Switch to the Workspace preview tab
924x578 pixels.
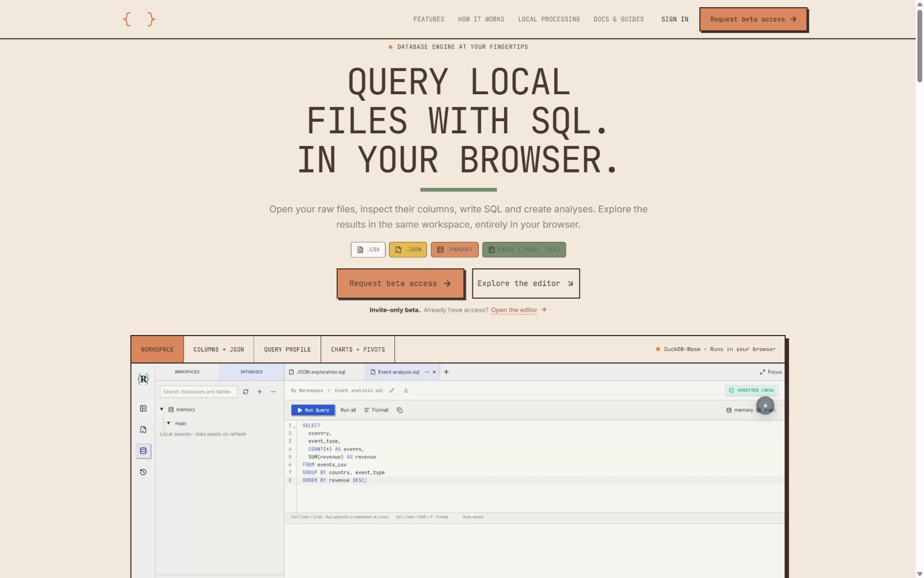(157, 349)
